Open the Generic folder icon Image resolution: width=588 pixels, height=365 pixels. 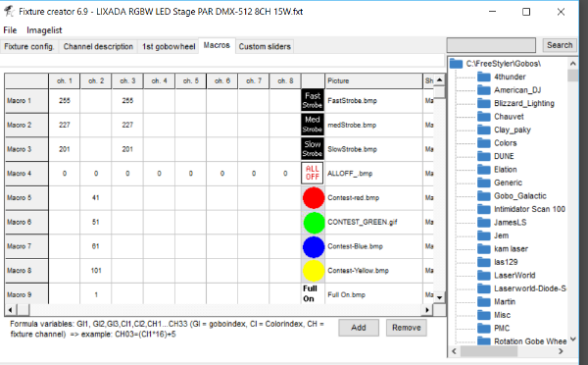pos(484,182)
